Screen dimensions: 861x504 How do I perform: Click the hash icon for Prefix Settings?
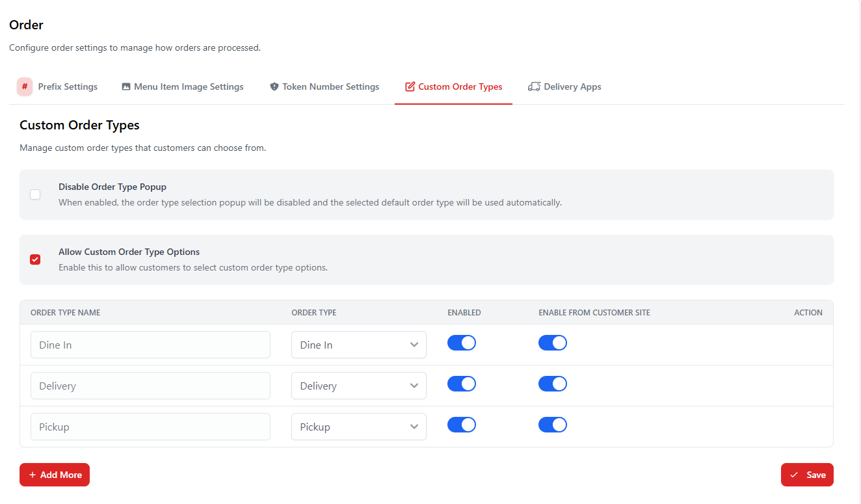click(25, 86)
